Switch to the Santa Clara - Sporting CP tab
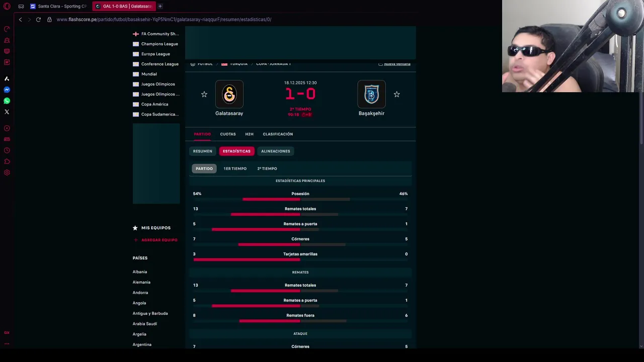This screenshot has width=644, height=362. coord(59,6)
